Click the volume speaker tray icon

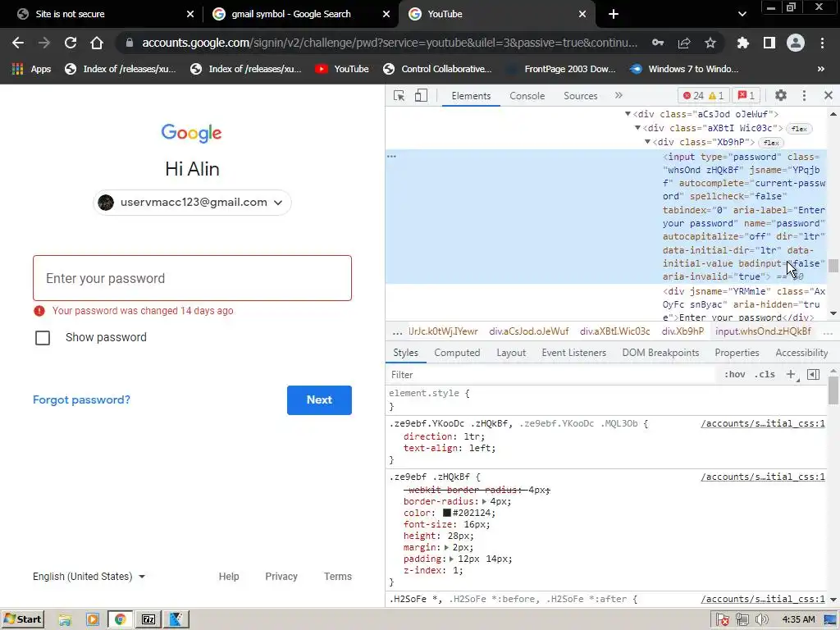tap(761, 620)
